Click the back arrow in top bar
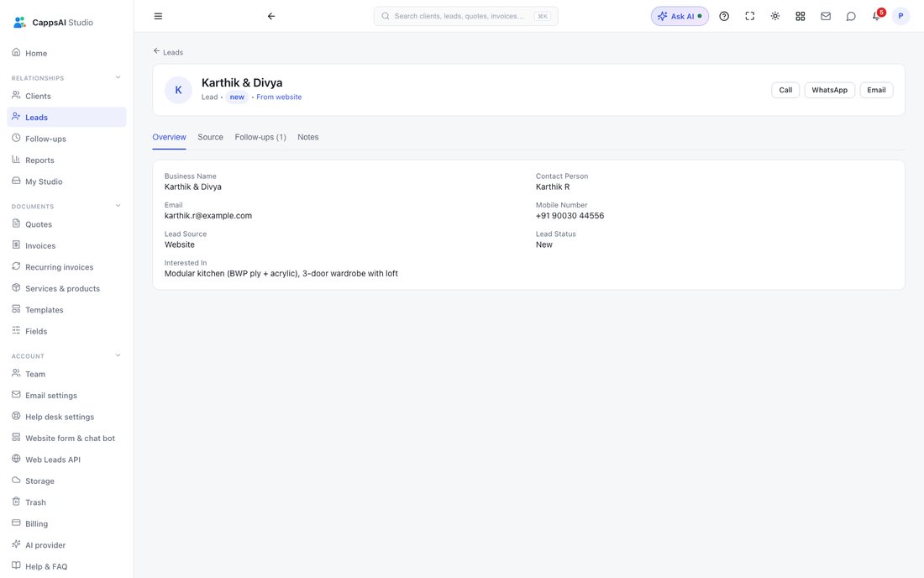The image size is (924, 578). 271,17
